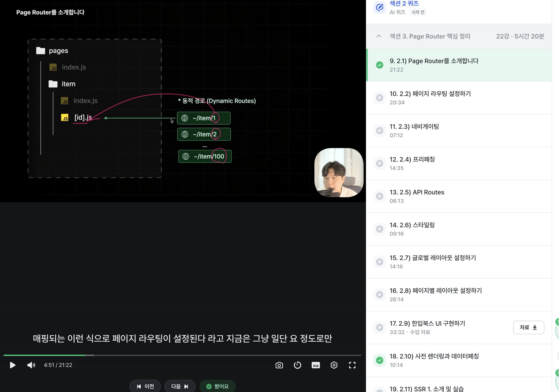Screen dimensions: 559x392
Task: Seek on the video progress bar
Action: tap(182, 355)
